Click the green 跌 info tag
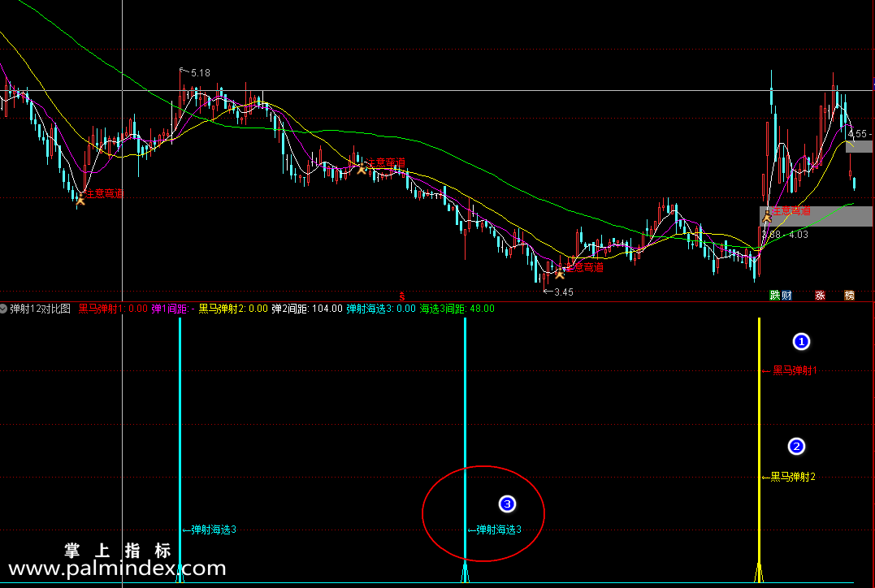Image resolution: width=875 pixels, height=588 pixels. click(774, 295)
